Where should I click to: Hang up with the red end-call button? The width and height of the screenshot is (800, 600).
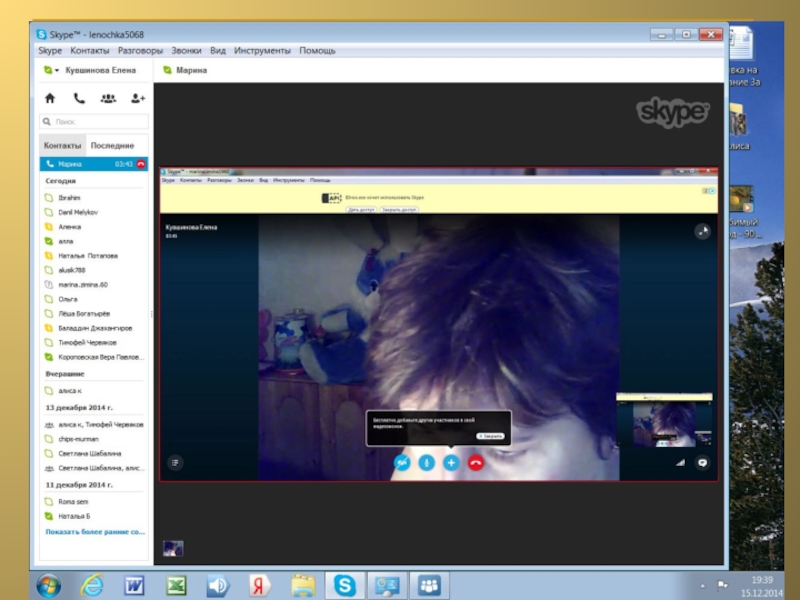pyautogui.click(x=476, y=463)
